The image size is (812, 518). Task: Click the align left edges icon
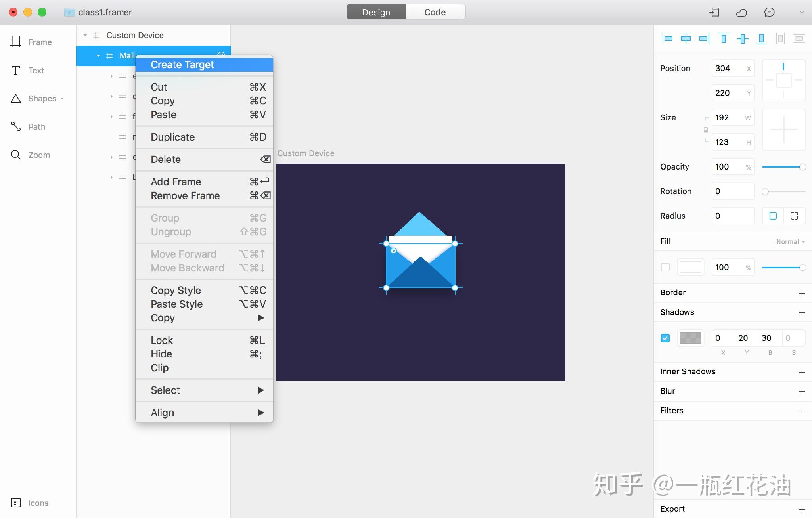[x=668, y=39]
